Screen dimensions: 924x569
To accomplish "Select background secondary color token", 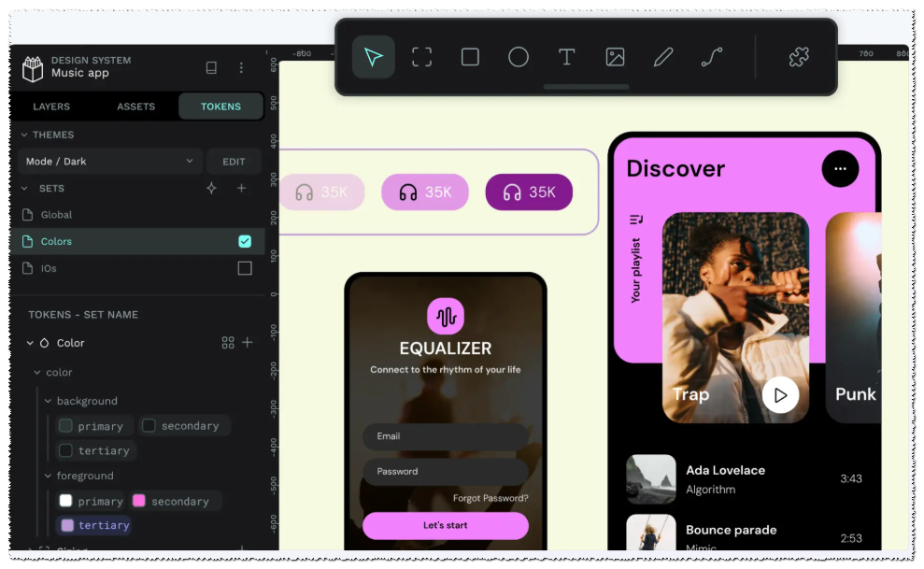I will point(184,426).
